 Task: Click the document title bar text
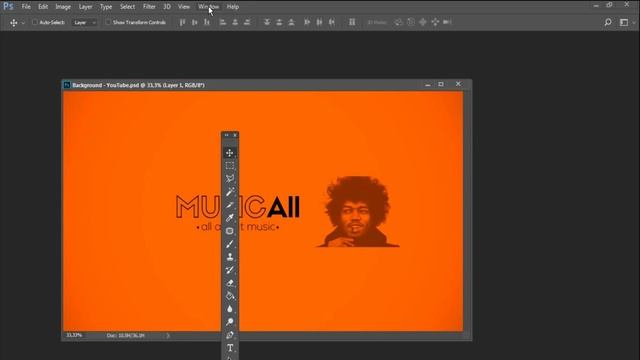[x=138, y=85]
